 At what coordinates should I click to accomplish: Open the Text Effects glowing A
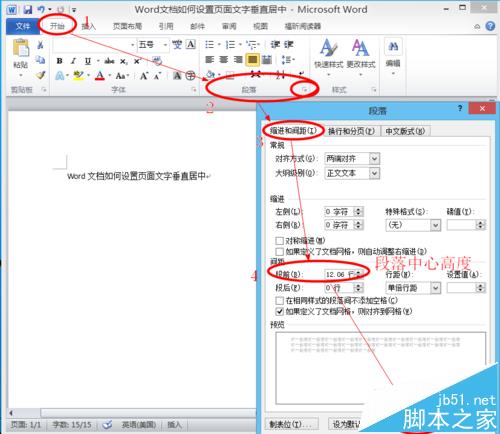[x=60, y=76]
